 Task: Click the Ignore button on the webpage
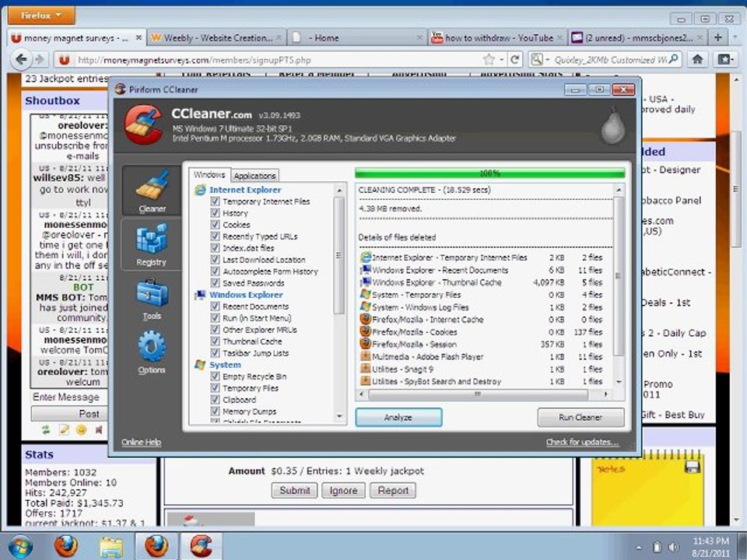pos(343,491)
